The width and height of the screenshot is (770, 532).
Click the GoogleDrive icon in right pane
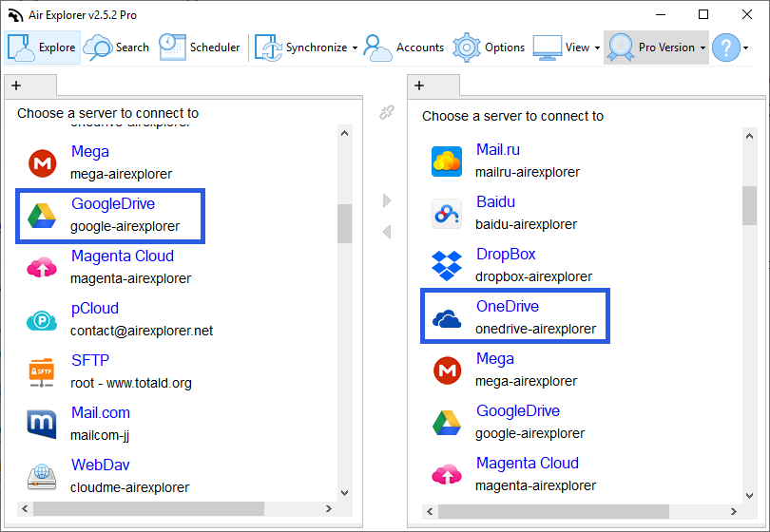pyautogui.click(x=447, y=423)
